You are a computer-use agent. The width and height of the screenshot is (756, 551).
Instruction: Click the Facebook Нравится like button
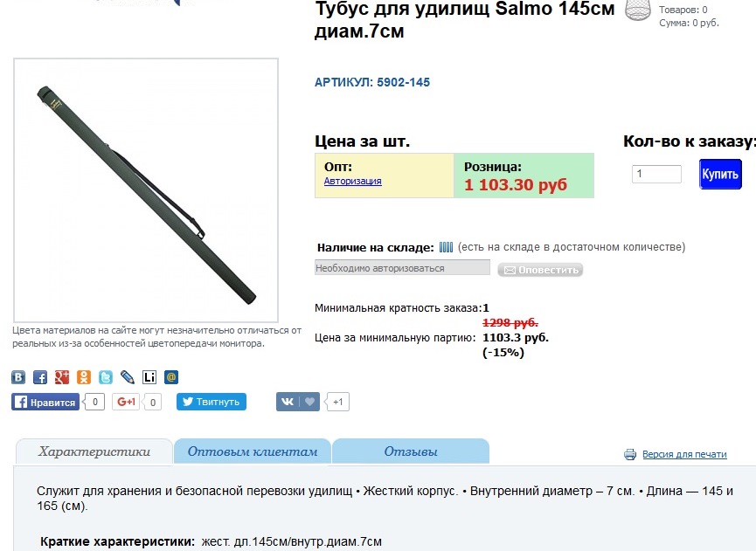pyautogui.click(x=45, y=403)
